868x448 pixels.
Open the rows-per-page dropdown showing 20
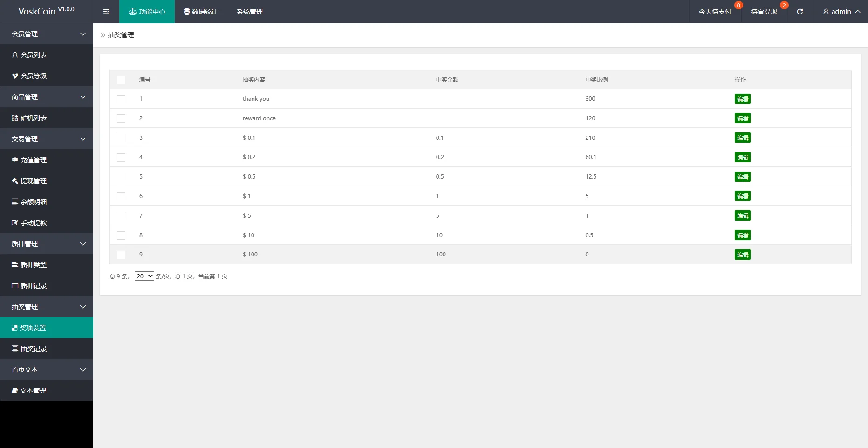pos(144,276)
